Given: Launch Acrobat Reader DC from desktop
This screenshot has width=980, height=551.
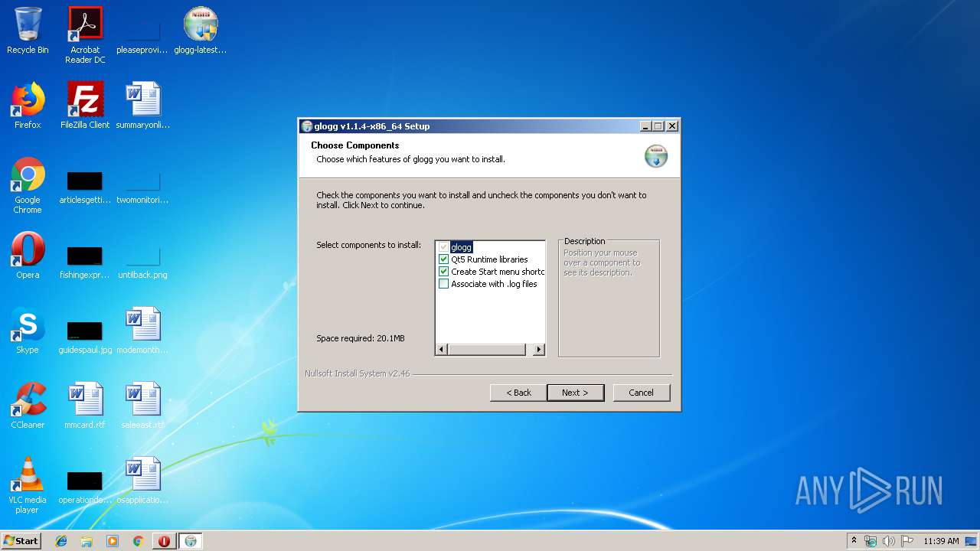Looking at the screenshot, I should coord(85,35).
